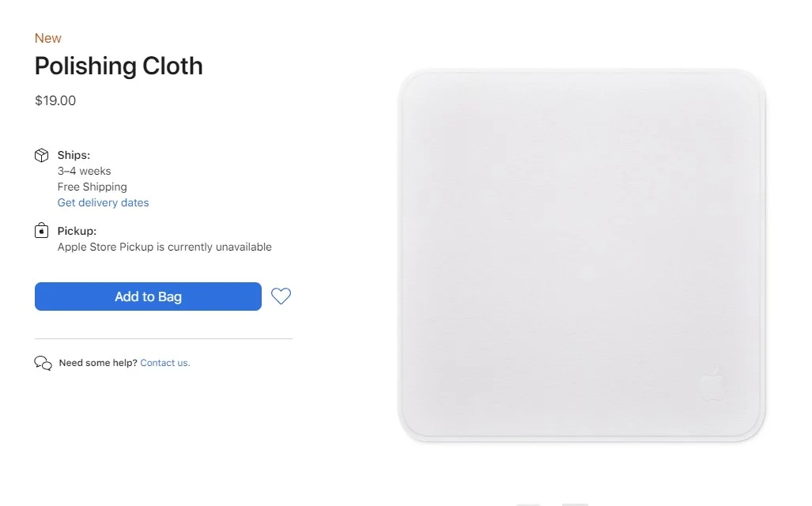Add the Polishing Cloth to Bag
Screen dimensions: 812x506
point(148,296)
